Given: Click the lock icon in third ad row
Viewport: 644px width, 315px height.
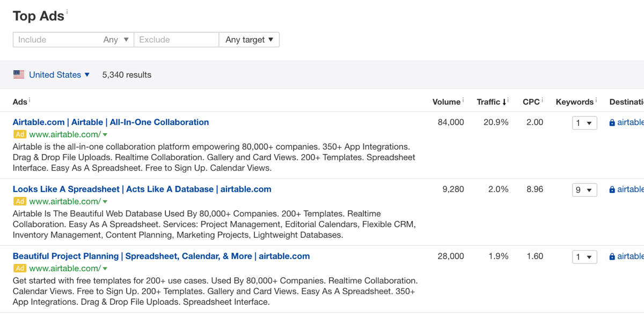Looking at the screenshot, I should point(612,257).
